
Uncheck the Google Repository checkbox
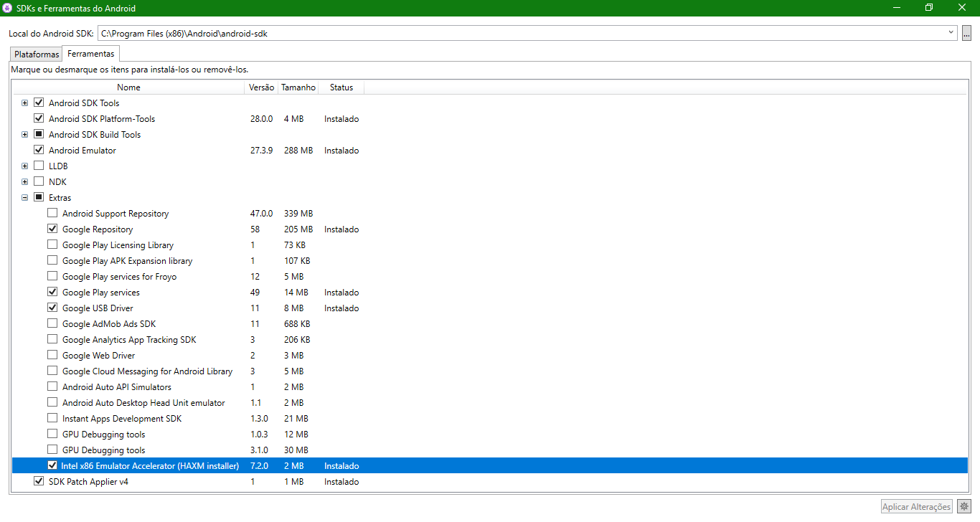click(x=52, y=229)
